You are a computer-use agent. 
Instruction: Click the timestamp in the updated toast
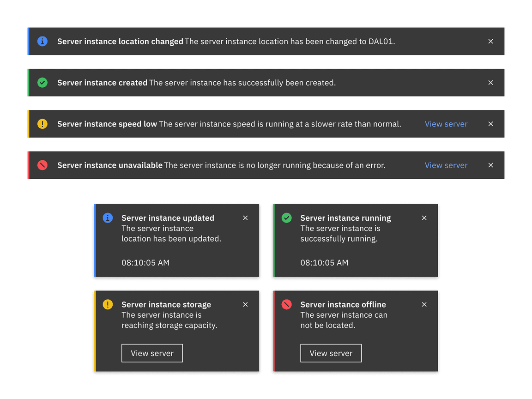(x=145, y=262)
